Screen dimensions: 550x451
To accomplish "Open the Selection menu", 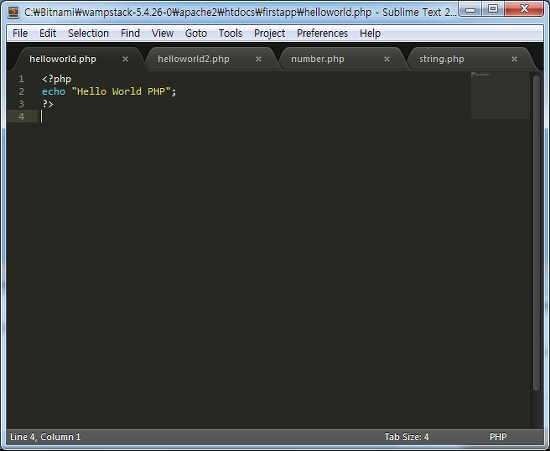I will [x=88, y=33].
